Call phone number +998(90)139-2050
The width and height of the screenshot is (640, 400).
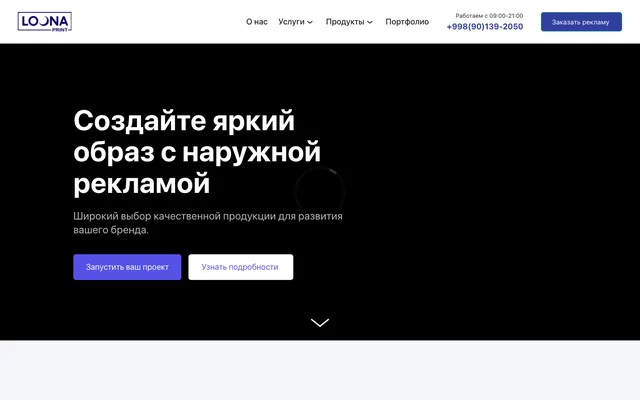(485, 27)
